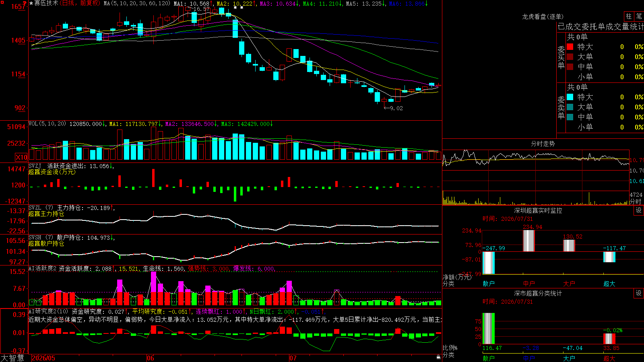Screen dimensions: 644x362
Task: Click the AI研究度2(10) indicator label
Action: (49, 311)
